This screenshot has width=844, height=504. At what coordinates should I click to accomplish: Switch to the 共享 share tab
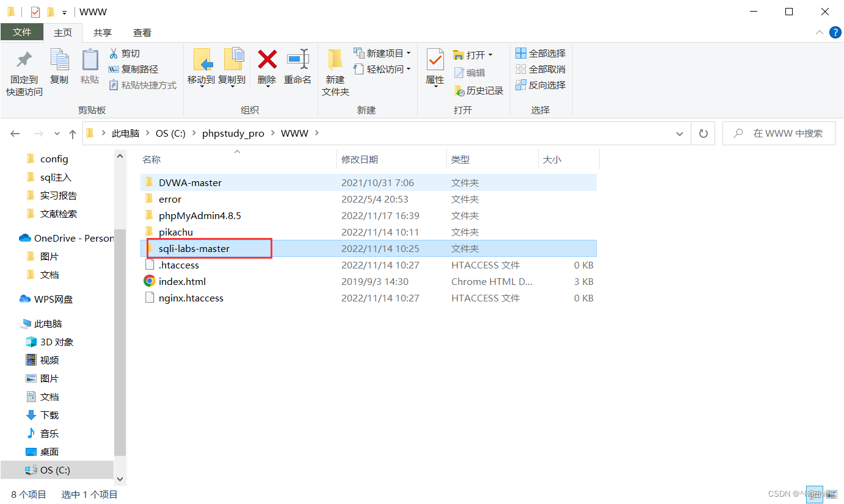103,33
